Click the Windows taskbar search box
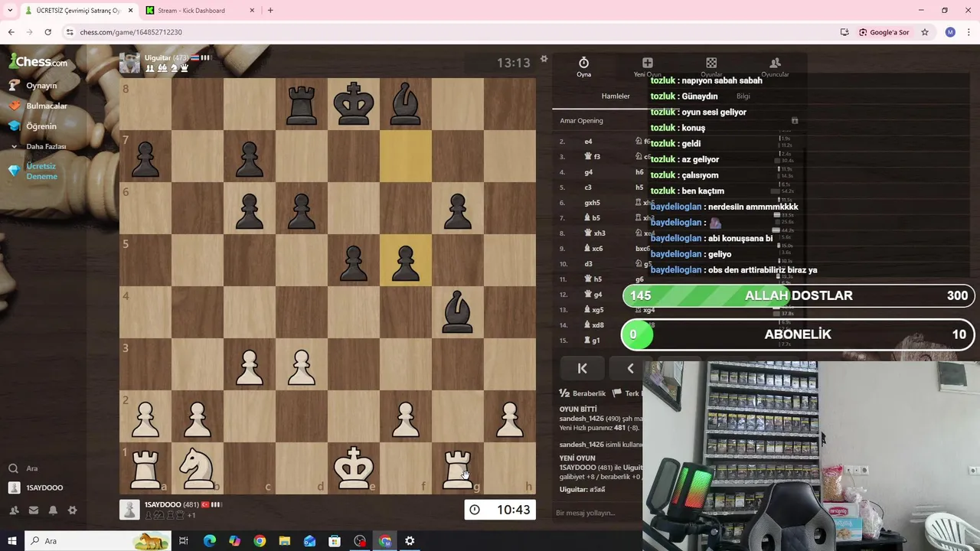Screen dimensions: 980x551 (x=98, y=541)
